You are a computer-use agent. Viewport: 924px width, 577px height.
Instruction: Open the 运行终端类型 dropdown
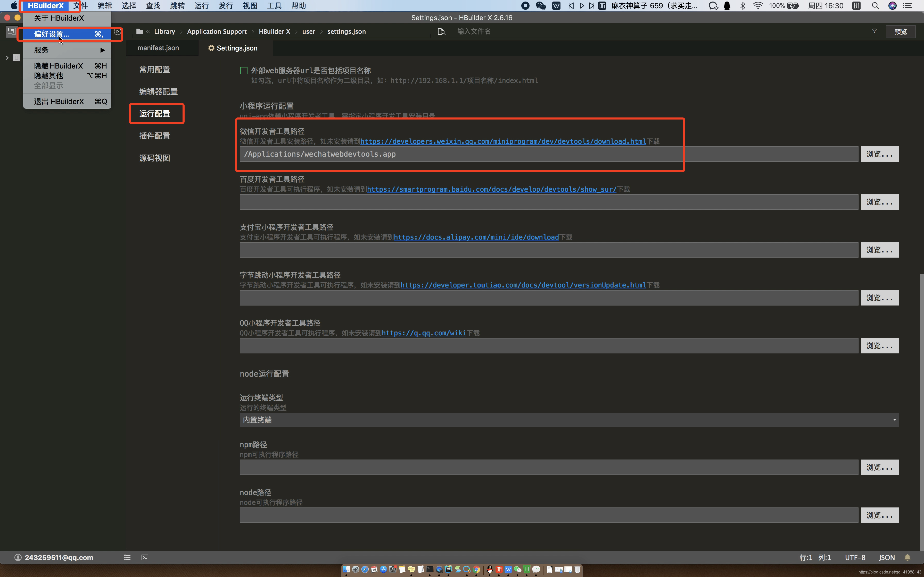pyautogui.click(x=569, y=420)
